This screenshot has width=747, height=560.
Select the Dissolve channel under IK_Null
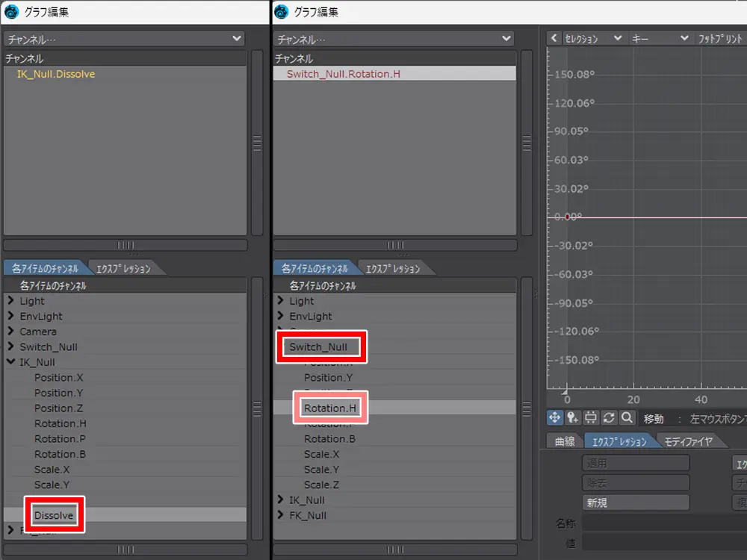click(x=54, y=515)
